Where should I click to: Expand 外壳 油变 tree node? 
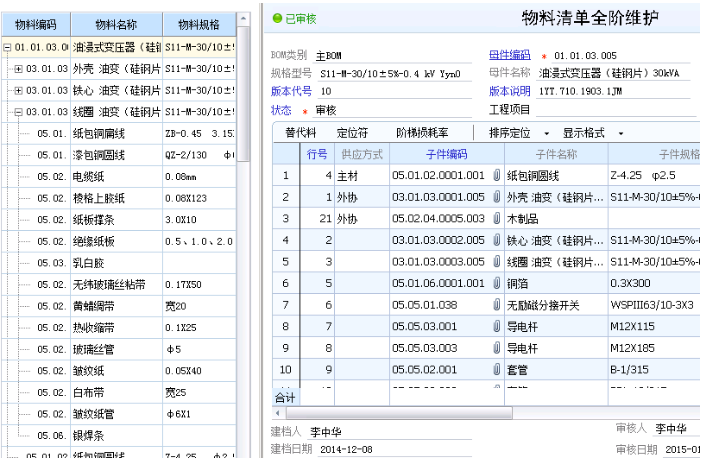pos(18,69)
